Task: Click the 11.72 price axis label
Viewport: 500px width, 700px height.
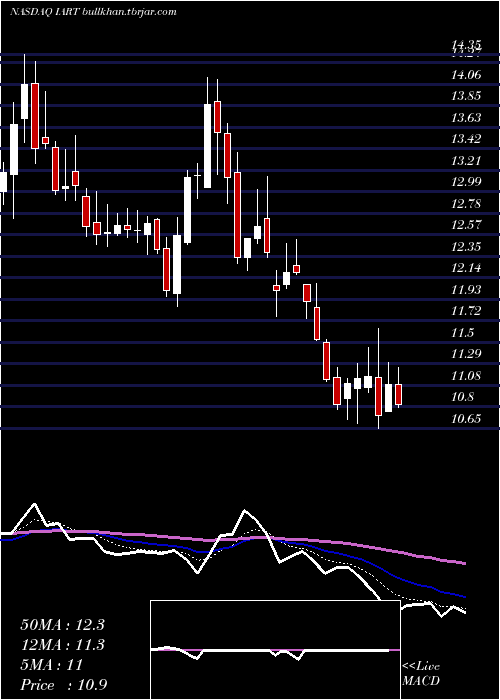Action: pyautogui.click(x=466, y=311)
